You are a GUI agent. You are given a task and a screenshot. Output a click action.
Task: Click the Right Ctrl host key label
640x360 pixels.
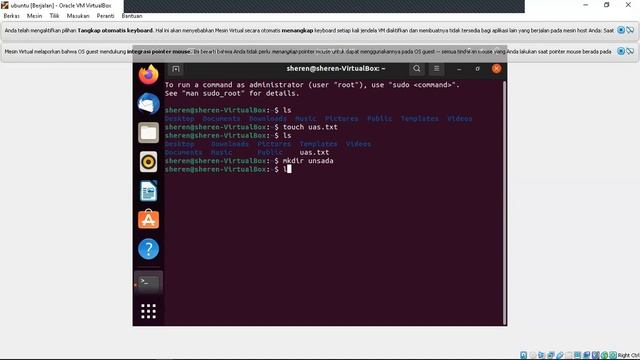628,355
